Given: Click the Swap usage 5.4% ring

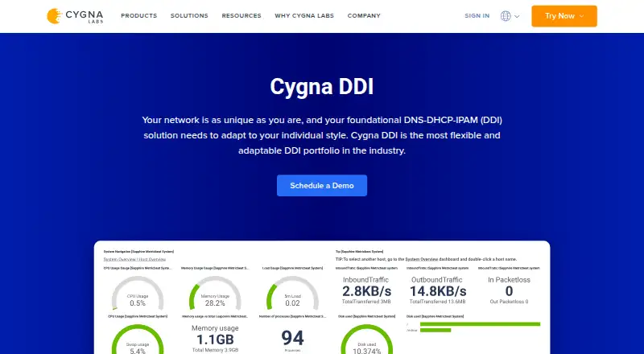Looking at the screenshot, I should (138, 340).
